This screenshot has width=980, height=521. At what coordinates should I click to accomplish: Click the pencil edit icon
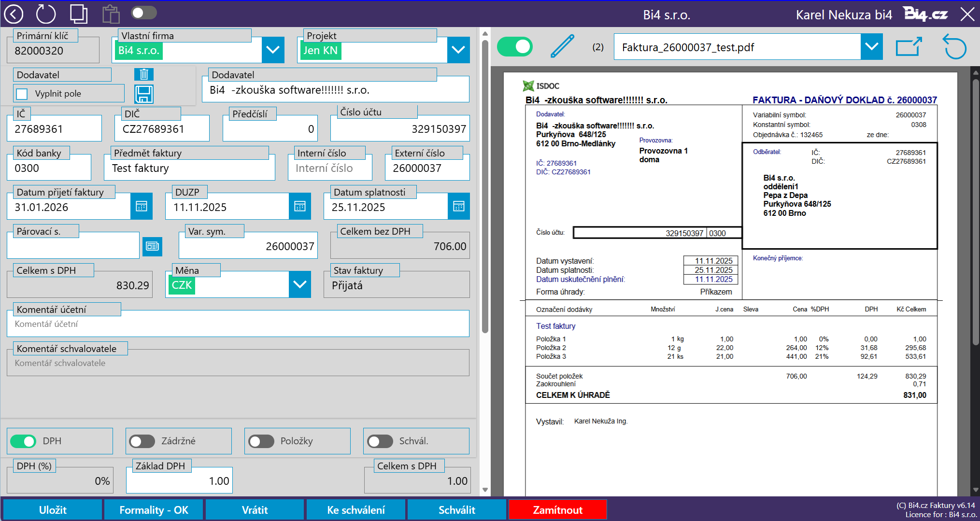pyautogui.click(x=563, y=47)
